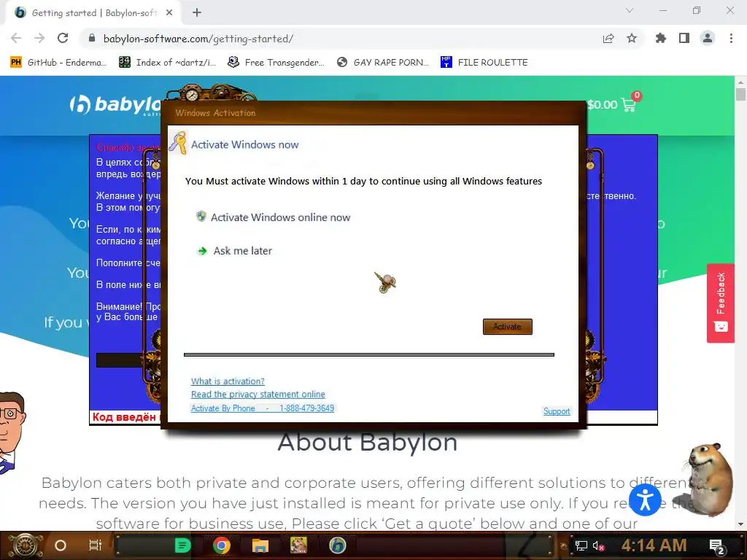Open the FILE ROULETTE bookmark
Screen dimensions: 747x560
484,63
